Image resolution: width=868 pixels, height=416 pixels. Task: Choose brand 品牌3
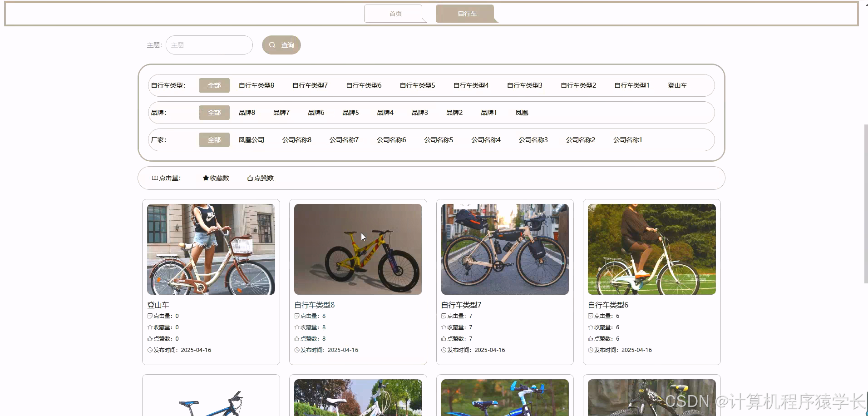pos(419,113)
